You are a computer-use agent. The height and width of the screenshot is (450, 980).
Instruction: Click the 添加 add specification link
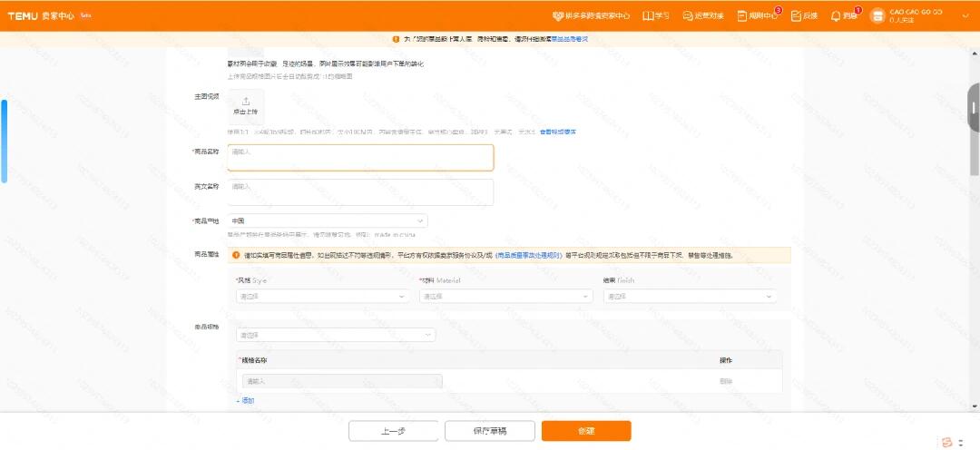tap(246, 401)
